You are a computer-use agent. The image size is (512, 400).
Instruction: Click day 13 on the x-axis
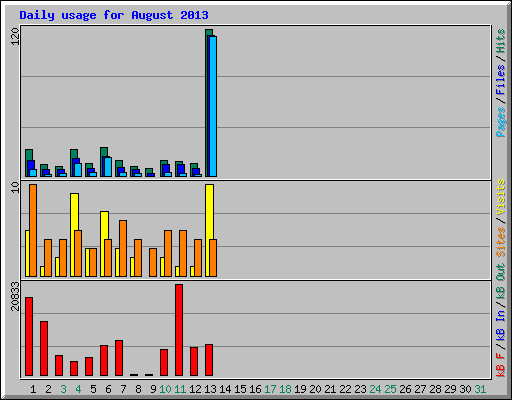point(210,389)
